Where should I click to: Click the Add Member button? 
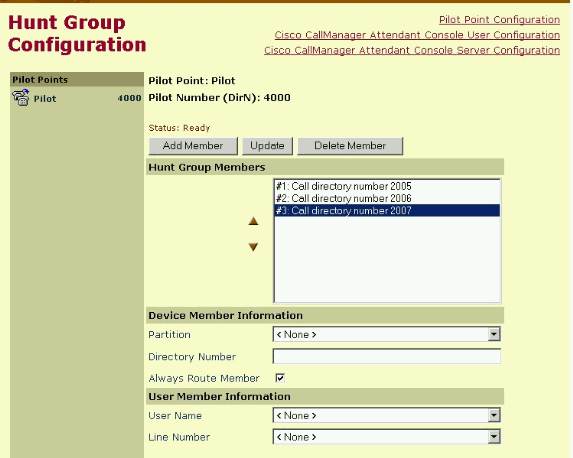(x=193, y=146)
